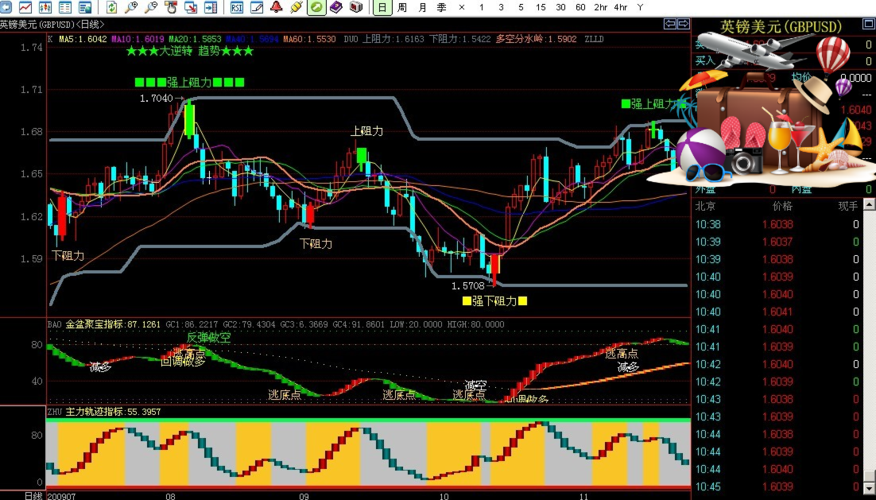This screenshot has width=876, height=500.
Task: Toggle the highlighted green round toolbar button
Action: click(316, 7)
